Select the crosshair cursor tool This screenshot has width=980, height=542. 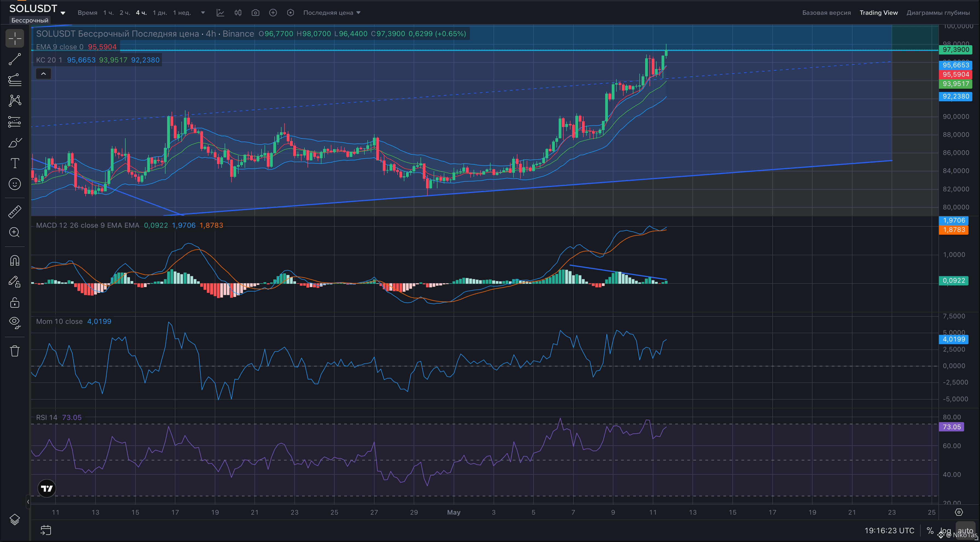coord(15,38)
